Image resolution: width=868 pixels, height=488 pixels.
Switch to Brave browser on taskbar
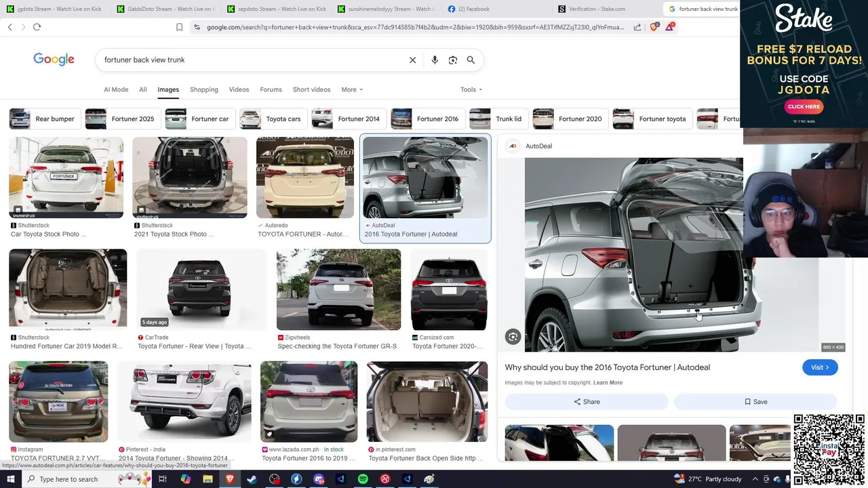coord(230,479)
